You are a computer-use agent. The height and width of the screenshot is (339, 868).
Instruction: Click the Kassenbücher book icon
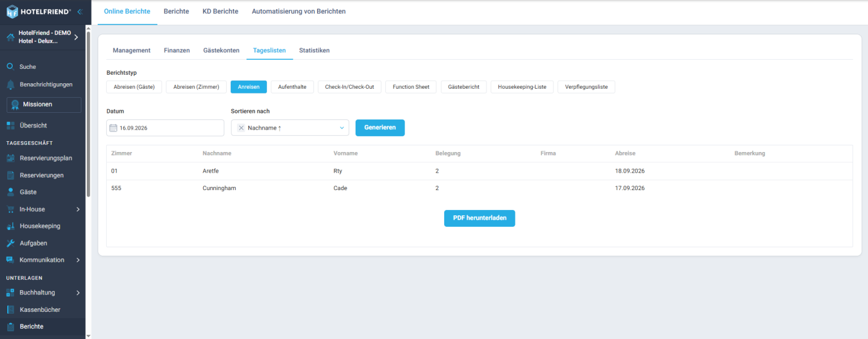coord(10,309)
